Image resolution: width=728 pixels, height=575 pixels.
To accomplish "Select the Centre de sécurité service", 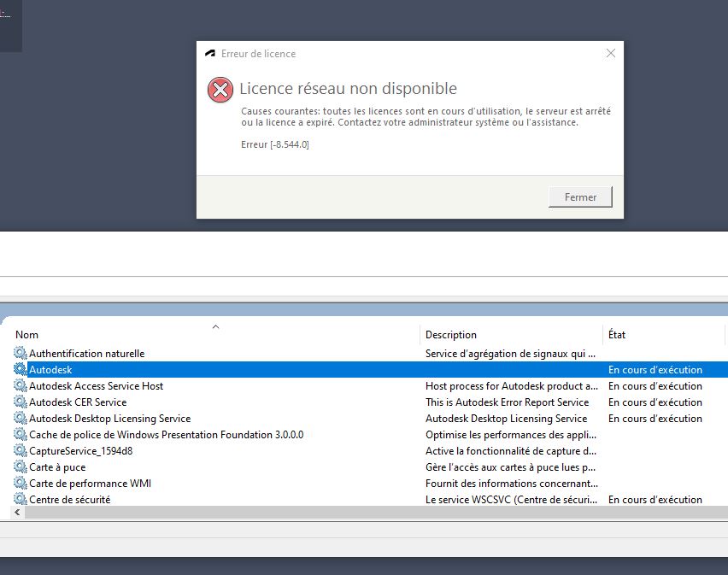I will point(70,500).
